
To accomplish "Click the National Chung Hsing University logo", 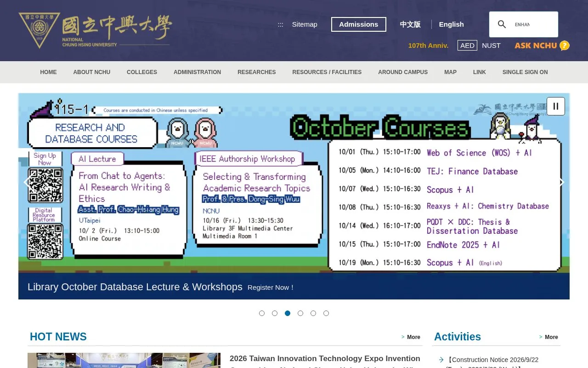I will coord(95,30).
